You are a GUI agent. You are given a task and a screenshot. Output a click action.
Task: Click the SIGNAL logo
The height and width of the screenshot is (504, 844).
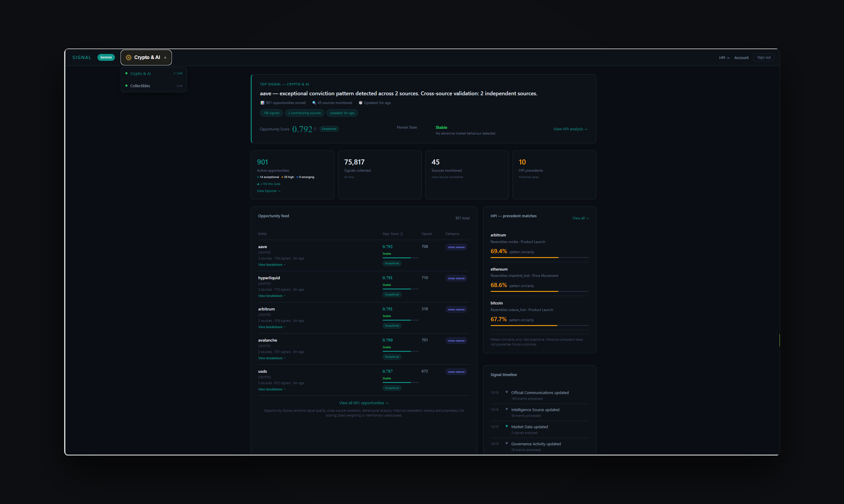[82, 58]
